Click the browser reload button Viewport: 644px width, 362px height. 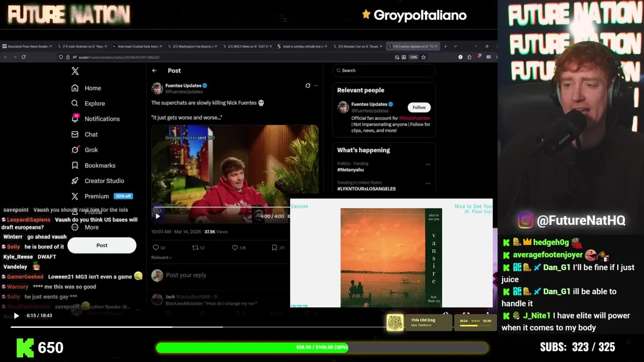24,57
